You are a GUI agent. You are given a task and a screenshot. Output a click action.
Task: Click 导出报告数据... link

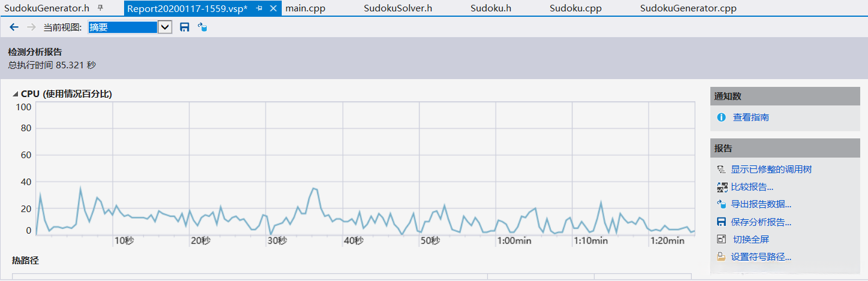point(761,204)
